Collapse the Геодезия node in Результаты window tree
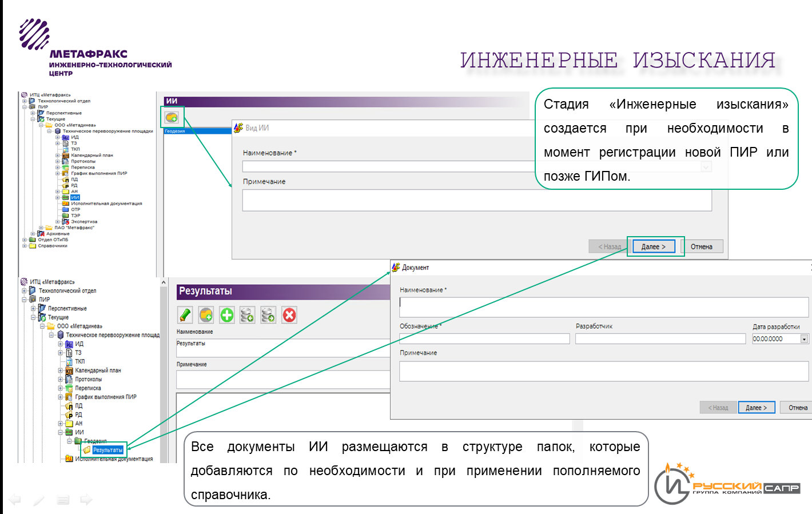The image size is (812, 514). pyautogui.click(x=70, y=441)
